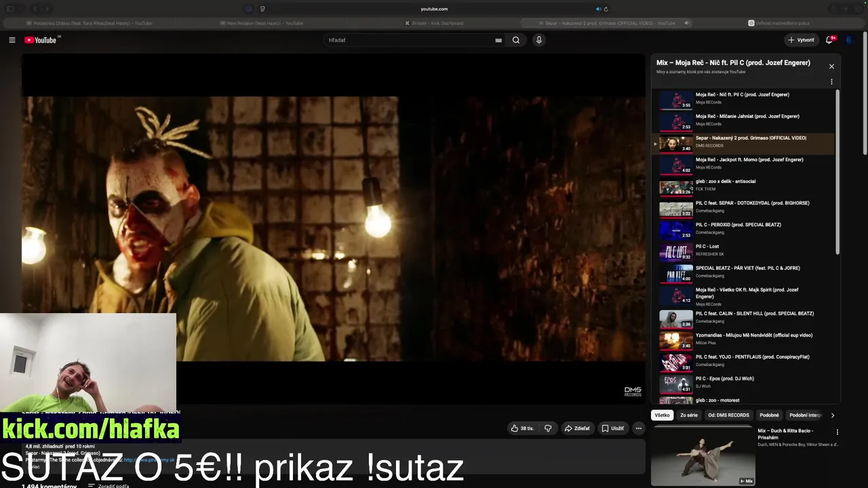
Task: Open the Moja Reč - Mlčanie Jahniat title
Action: 748,117
